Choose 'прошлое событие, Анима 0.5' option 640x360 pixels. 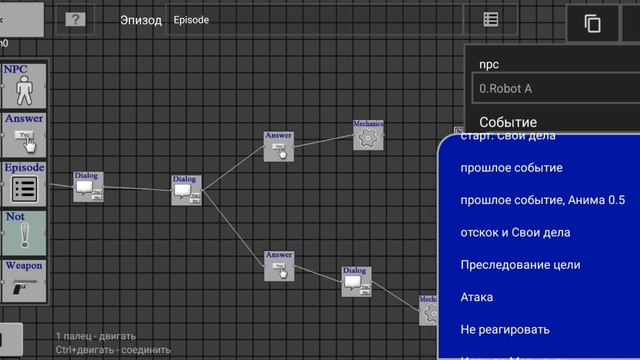(x=542, y=200)
